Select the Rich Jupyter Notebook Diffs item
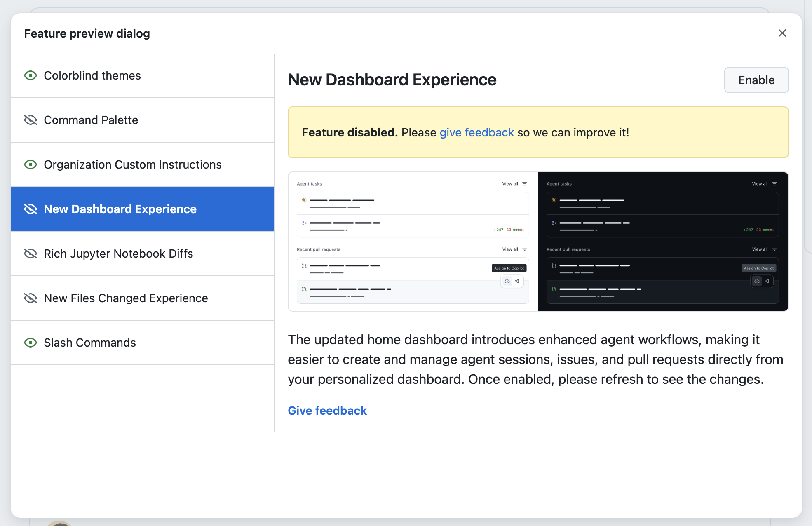 [142, 254]
